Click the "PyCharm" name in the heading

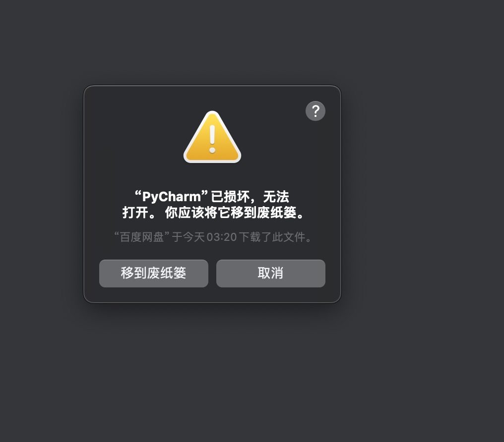click(171, 196)
